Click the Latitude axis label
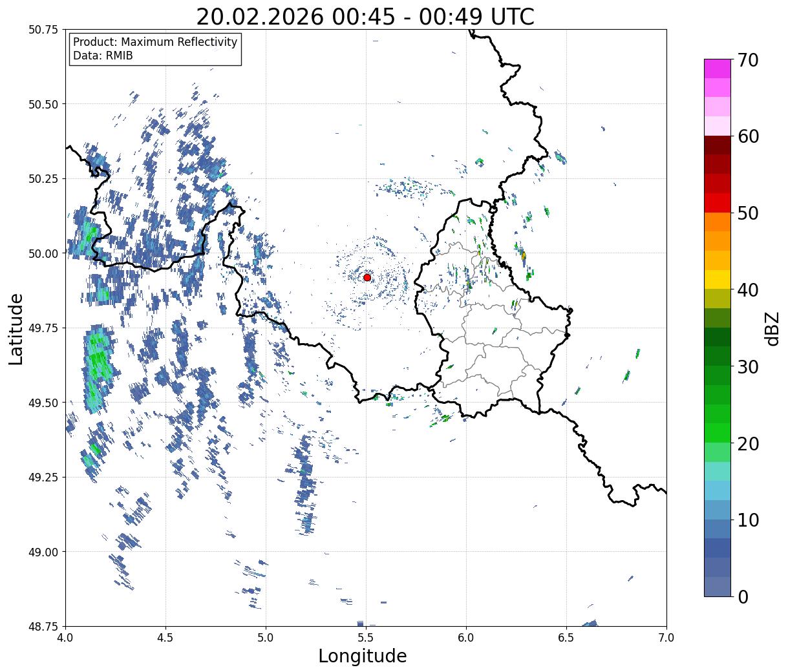The width and height of the screenshot is (788, 672). pyautogui.click(x=16, y=329)
